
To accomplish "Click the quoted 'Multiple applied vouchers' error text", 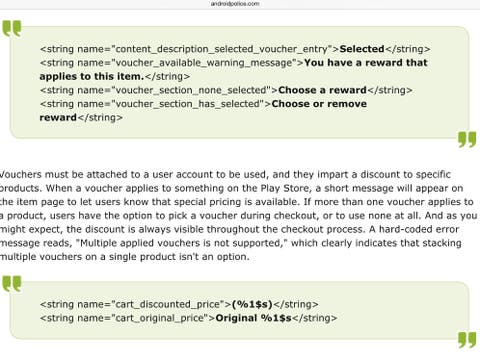I will coord(180,243).
